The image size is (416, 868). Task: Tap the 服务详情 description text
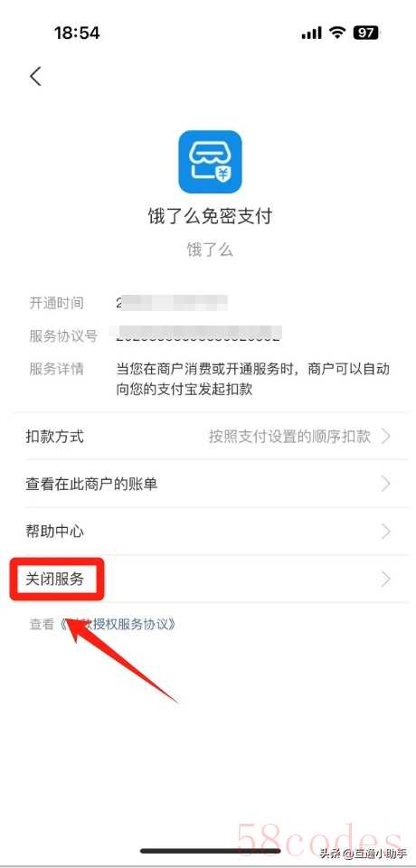point(252,379)
